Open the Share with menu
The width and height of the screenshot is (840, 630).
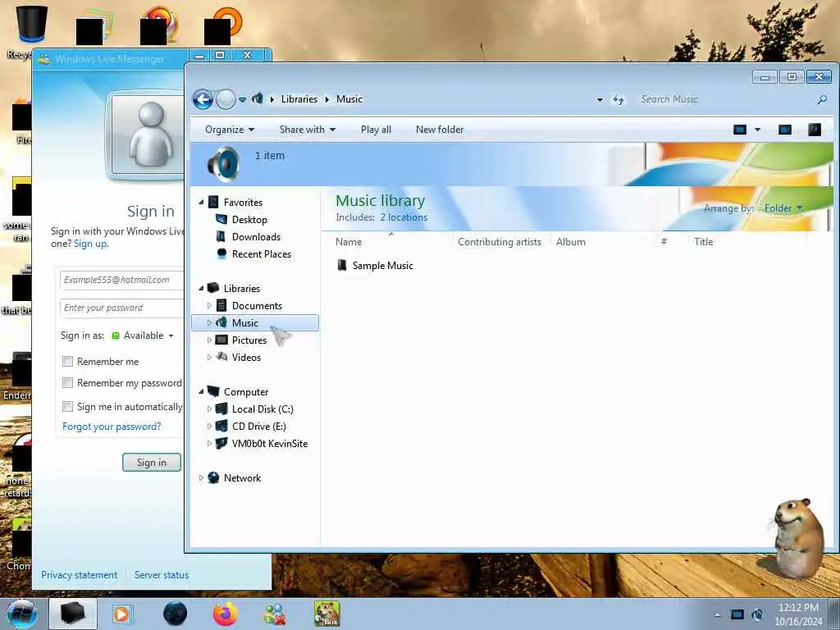[307, 130]
